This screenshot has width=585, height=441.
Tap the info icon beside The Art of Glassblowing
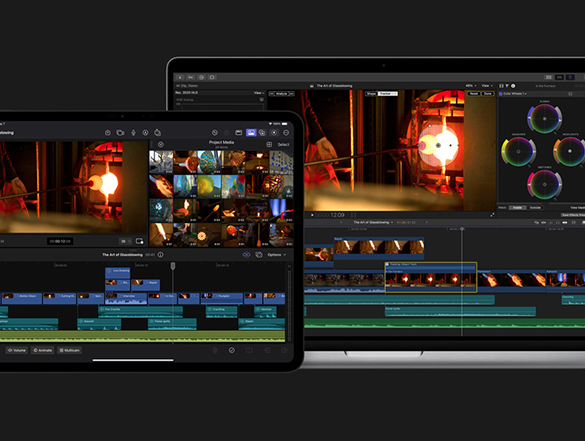pos(160,255)
